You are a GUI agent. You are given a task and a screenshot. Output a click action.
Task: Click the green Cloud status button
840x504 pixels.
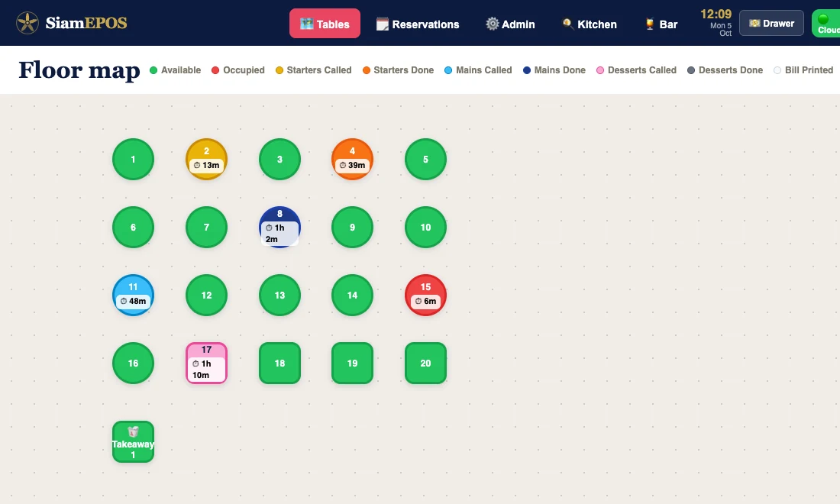pyautogui.click(x=826, y=24)
